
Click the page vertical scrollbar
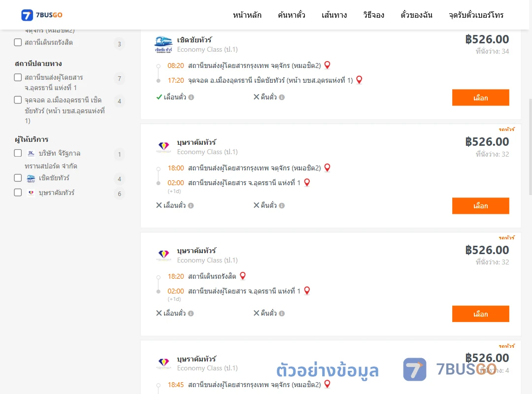[x=530, y=147]
